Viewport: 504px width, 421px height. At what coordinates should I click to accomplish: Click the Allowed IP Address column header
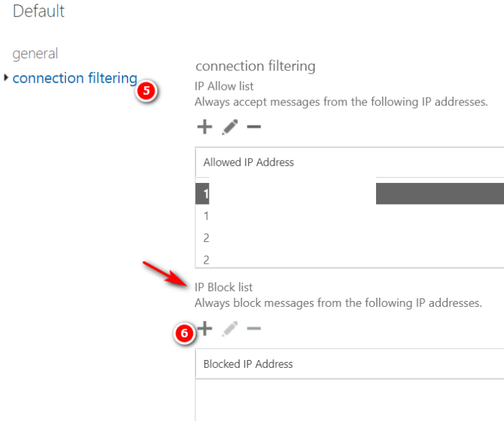click(249, 162)
